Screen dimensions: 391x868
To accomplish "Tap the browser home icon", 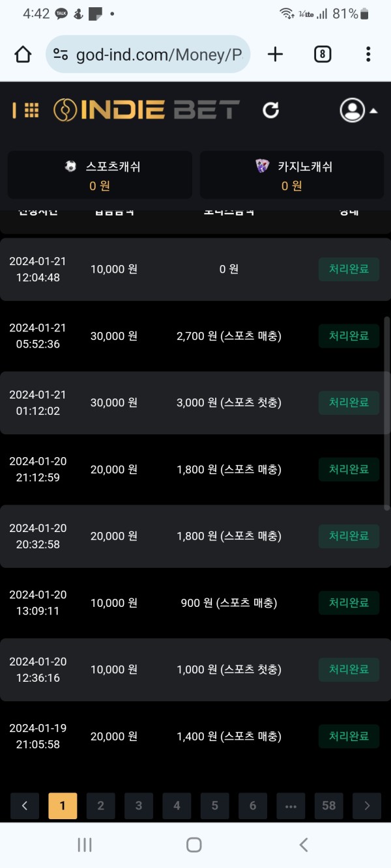I will (23, 55).
